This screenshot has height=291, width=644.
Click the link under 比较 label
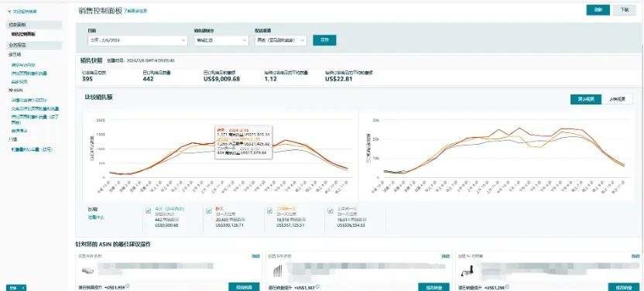pos(96,217)
